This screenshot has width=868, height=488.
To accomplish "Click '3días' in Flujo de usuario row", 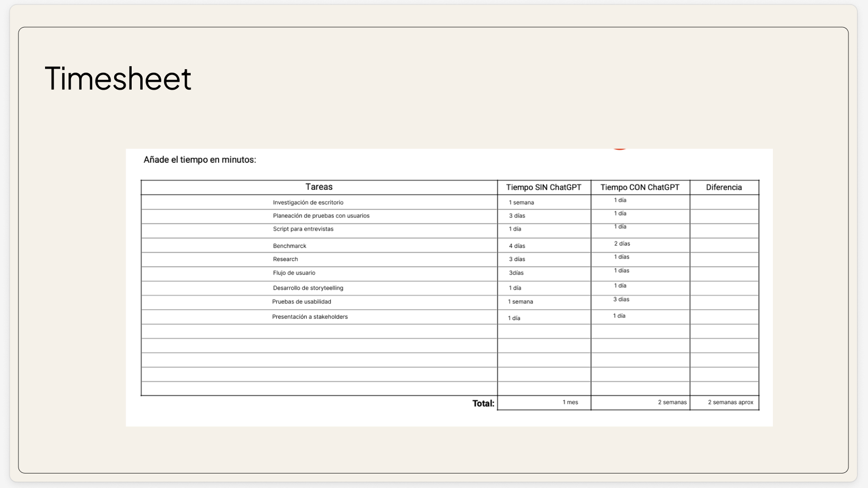I will tap(516, 273).
